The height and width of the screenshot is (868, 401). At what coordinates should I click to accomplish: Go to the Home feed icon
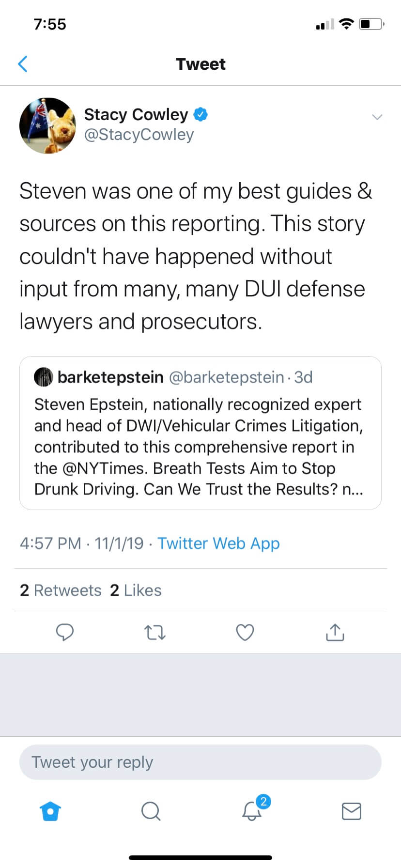tap(50, 811)
